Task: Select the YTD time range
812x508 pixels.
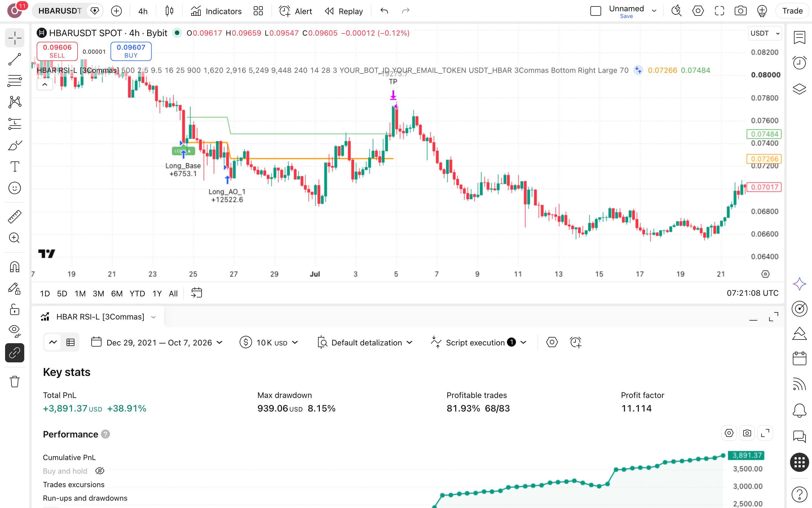Action: point(137,293)
